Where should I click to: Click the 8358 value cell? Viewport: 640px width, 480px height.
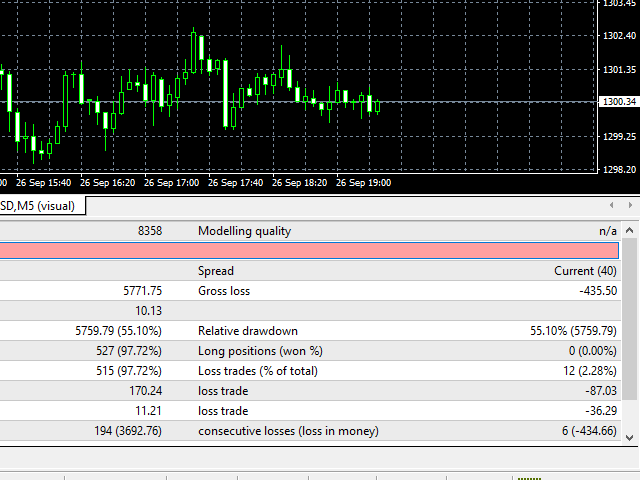pos(150,231)
